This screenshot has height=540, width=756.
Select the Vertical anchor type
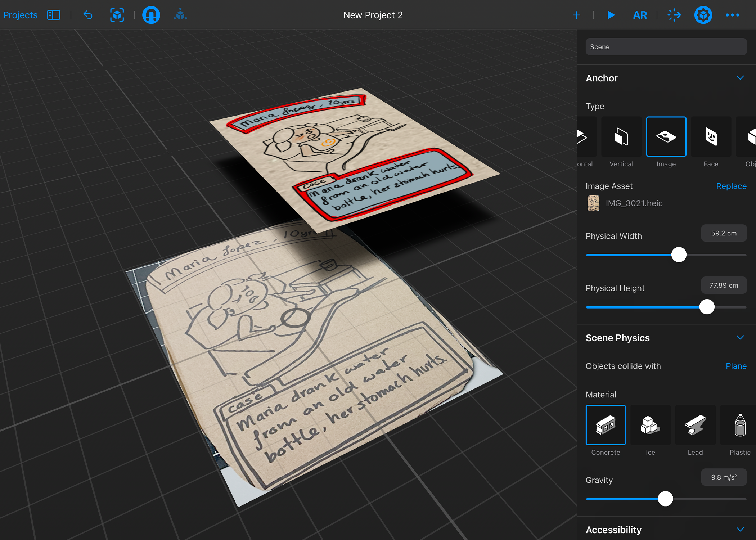pyautogui.click(x=621, y=137)
